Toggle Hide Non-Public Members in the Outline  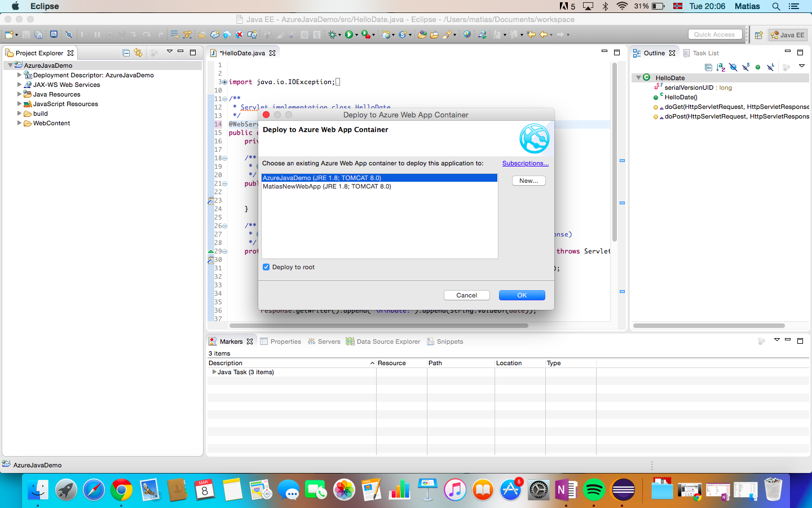click(x=758, y=67)
